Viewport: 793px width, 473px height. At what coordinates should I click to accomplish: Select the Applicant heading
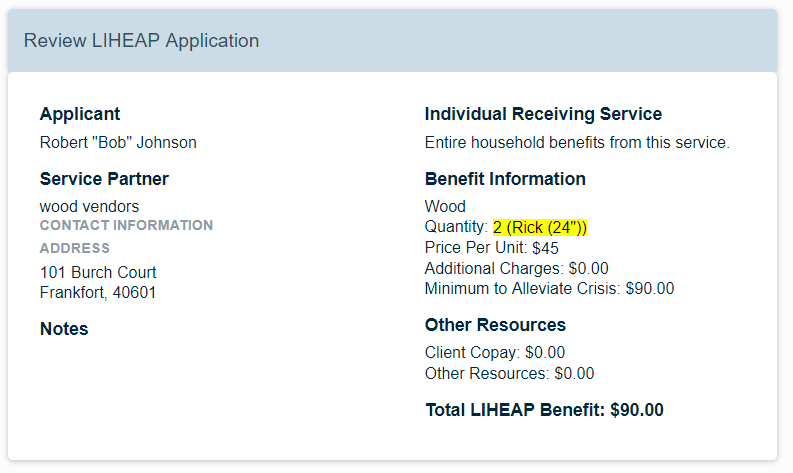tap(80, 114)
